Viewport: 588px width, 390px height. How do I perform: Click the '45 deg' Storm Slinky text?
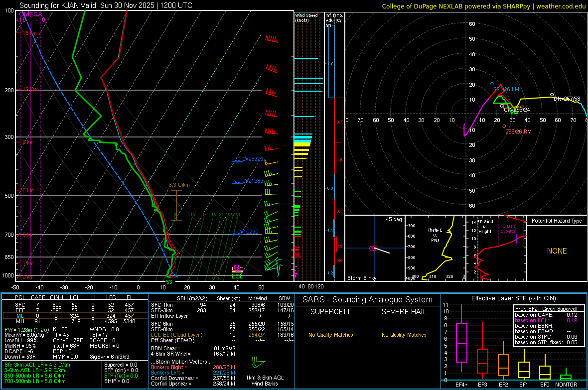(x=394, y=219)
